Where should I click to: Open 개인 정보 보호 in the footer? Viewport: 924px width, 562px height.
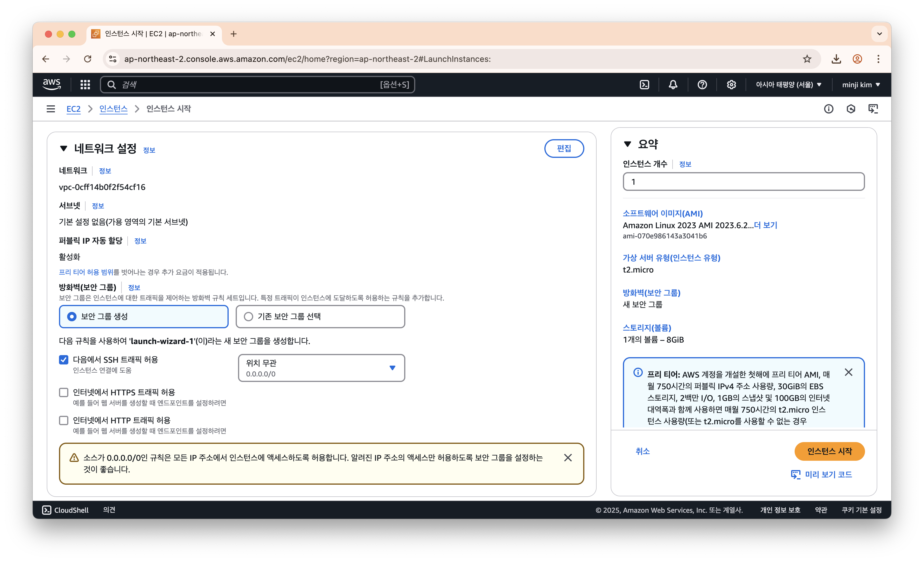(x=780, y=510)
